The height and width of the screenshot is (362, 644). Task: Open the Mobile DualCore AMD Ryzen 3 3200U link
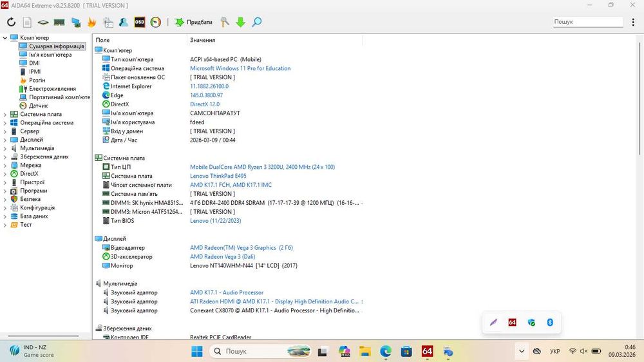click(x=263, y=167)
